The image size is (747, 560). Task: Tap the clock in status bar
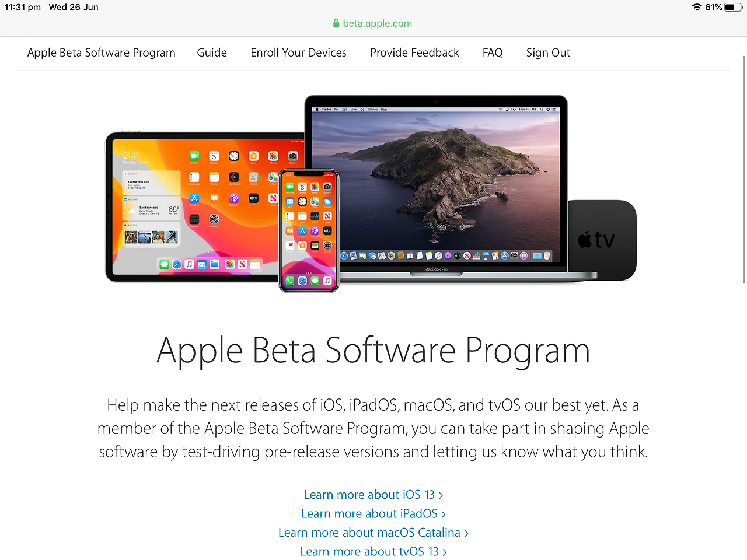point(23,8)
